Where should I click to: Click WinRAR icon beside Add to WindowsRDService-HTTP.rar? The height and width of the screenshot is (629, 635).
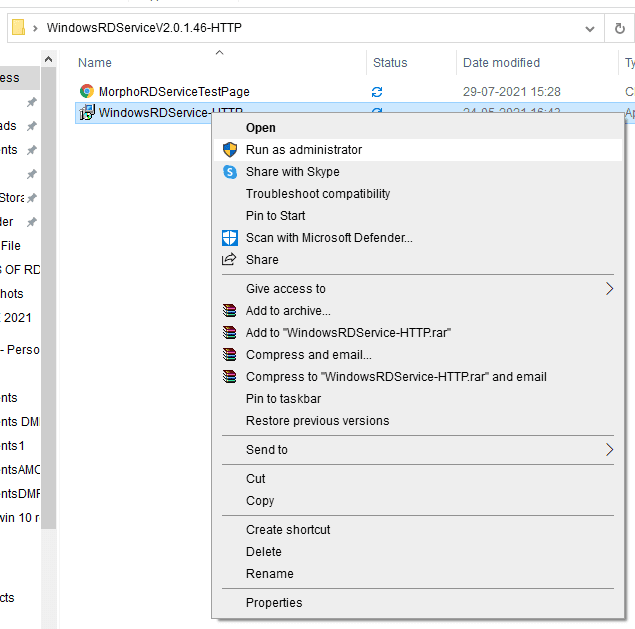click(229, 333)
